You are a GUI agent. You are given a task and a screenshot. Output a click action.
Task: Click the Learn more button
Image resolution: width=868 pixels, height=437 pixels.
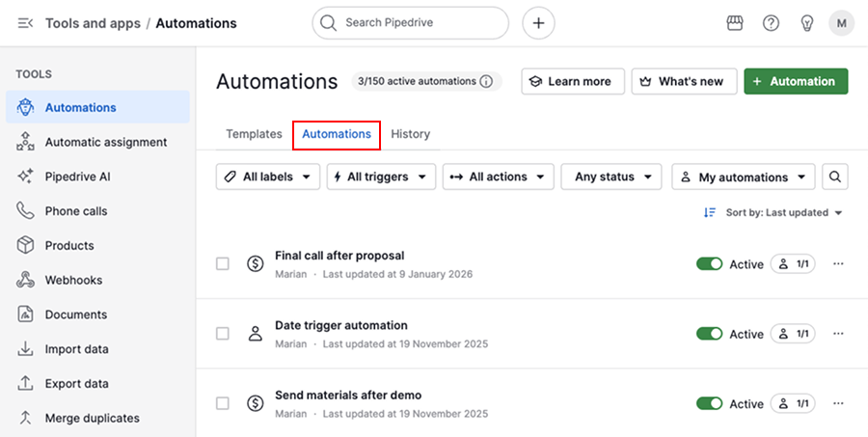573,82
